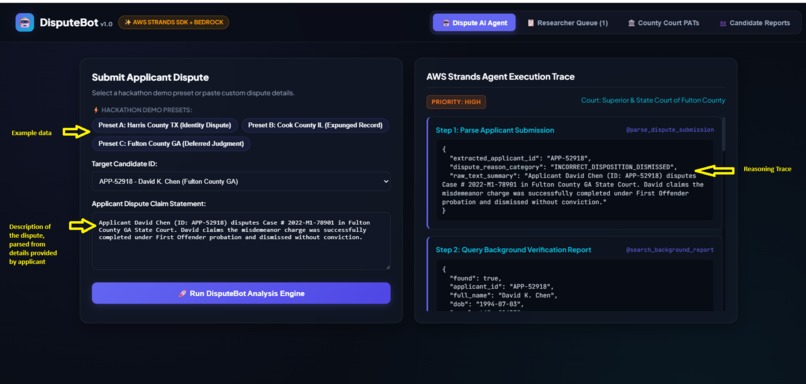Select Preset C: Fulton County GA
The height and width of the screenshot is (384, 806).
point(171,143)
